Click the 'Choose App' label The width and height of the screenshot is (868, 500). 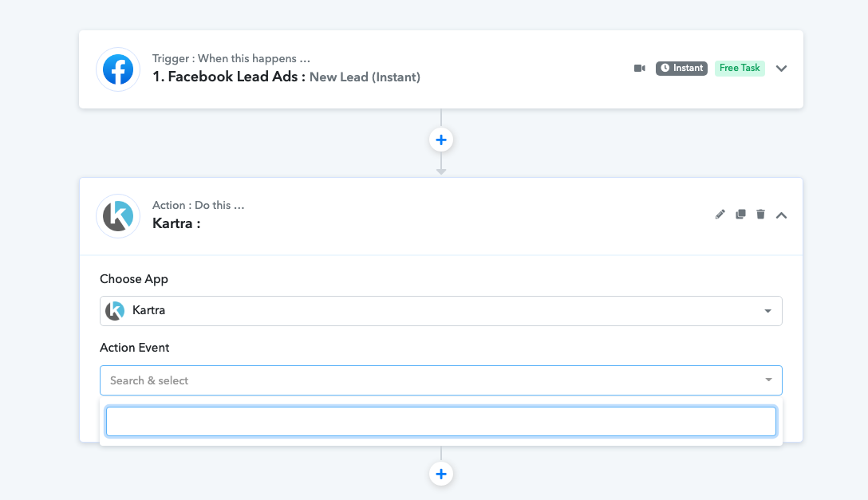134,279
